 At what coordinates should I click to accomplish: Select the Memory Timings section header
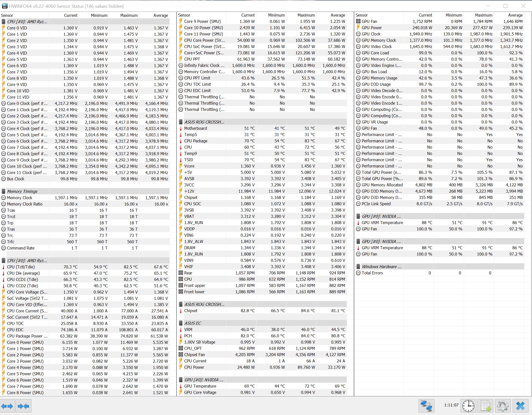pos(22,191)
